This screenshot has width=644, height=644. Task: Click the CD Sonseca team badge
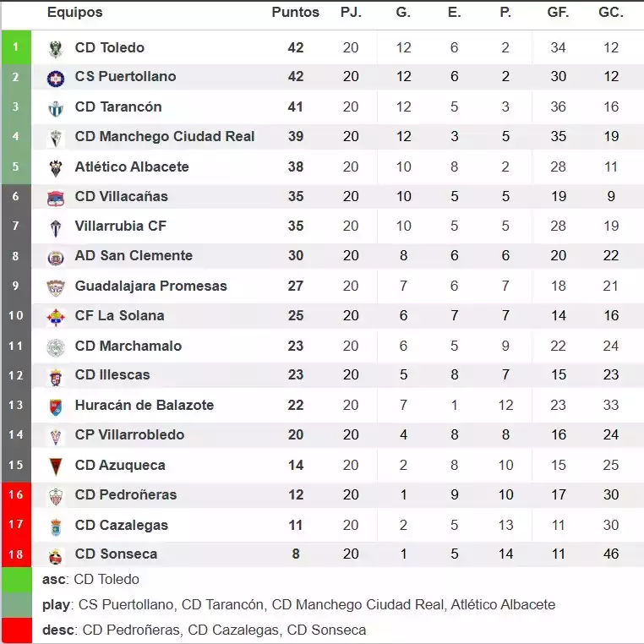point(56,555)
